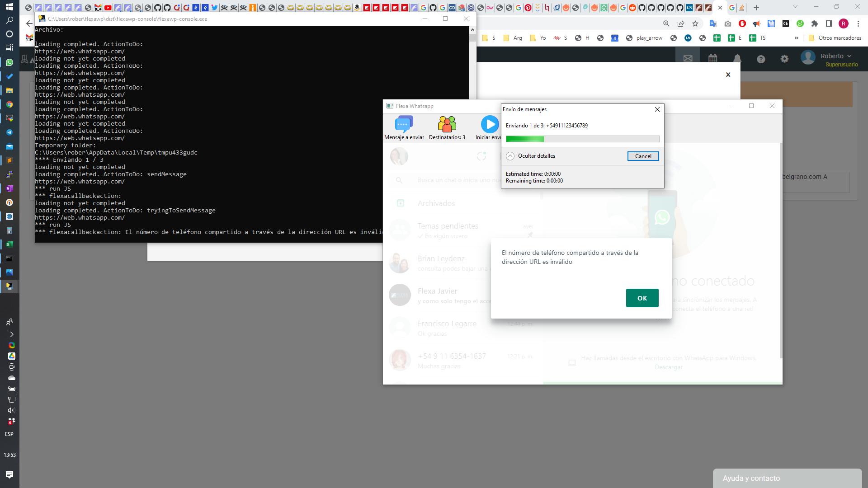Click the console window scrollbar thumb
This screenshot has width=868, height=488.
tap(472, 38)
